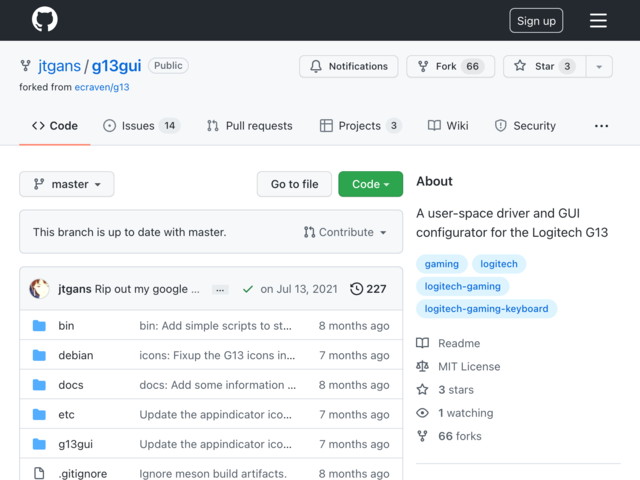This screenshot has width=640, height=480.
Task: Select the logitech-gaming topic tag
Action: pos(462,287)
